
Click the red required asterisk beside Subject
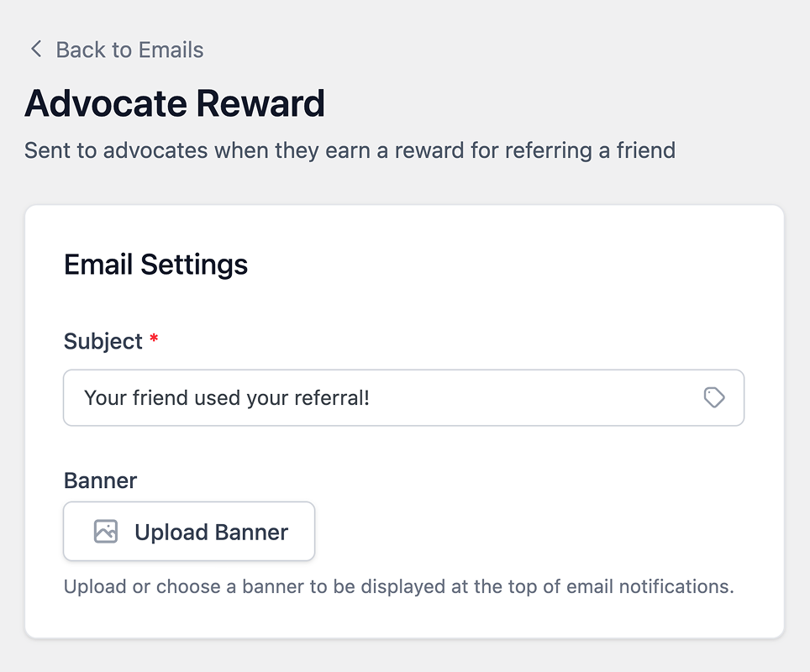154,339
